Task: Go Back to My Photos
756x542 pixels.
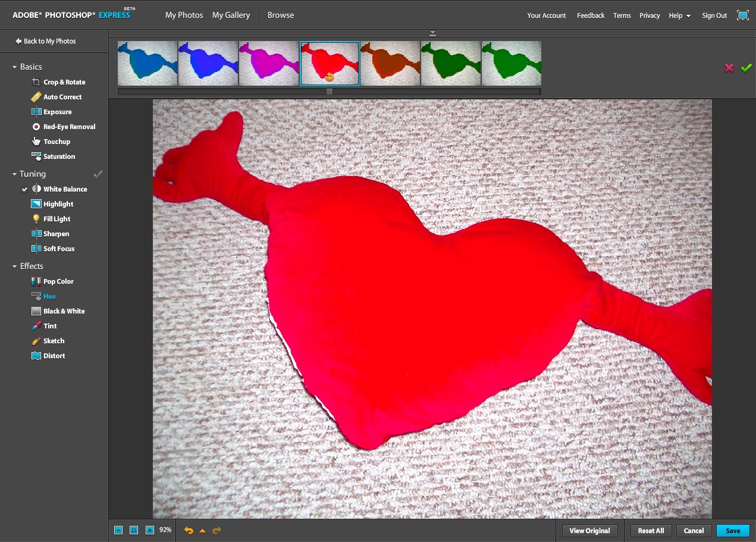Action: 46,41
